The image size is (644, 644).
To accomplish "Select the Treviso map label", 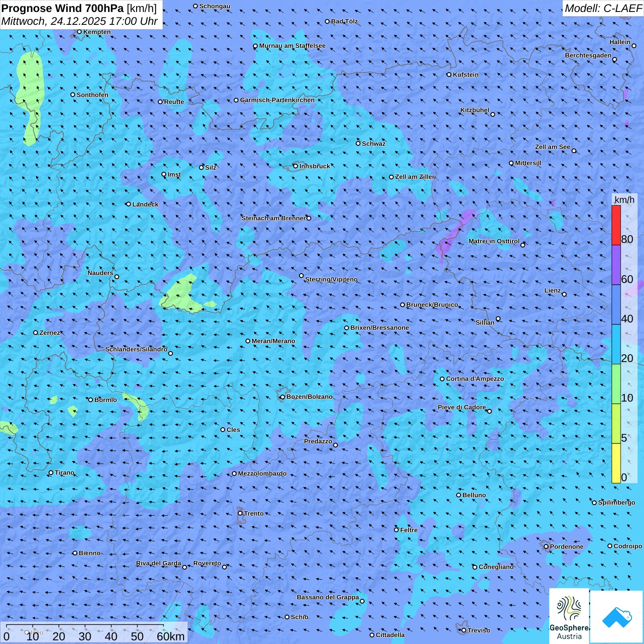I will pos(479,630).
